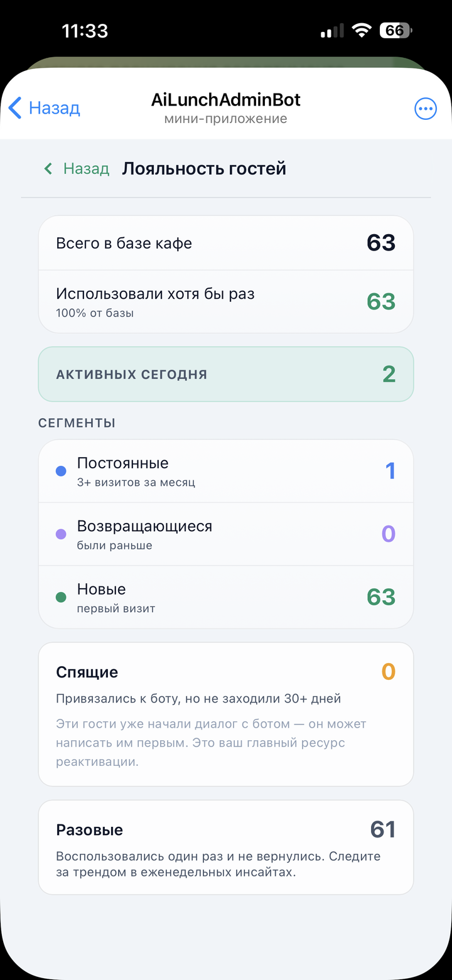Tap the green back chevron beside Лояльность гостей
452x980 pixels.
point(48,168)
